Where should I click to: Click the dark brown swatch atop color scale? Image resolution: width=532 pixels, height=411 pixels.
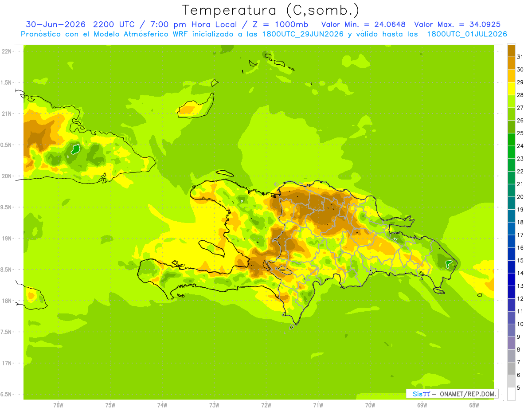pyautogui.click(x=511, y=51)
